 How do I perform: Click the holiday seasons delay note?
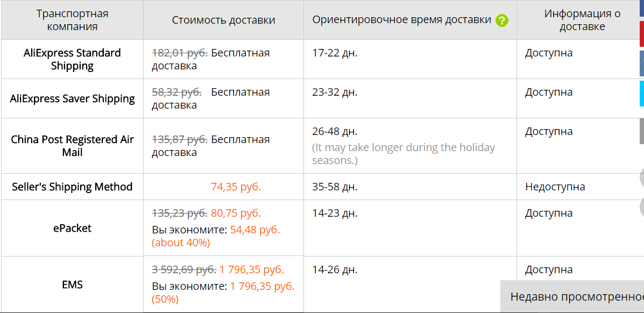coord(403,154)
